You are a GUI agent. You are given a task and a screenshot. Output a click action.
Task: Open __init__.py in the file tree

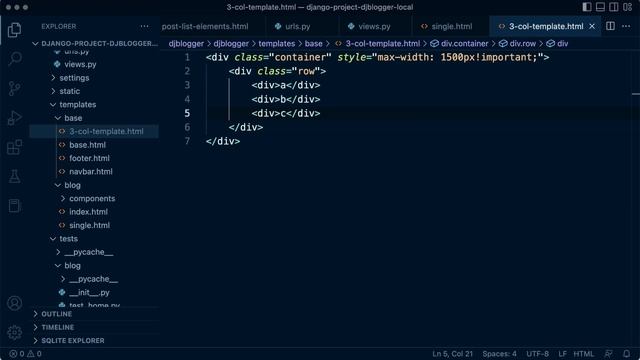(89, 293)
